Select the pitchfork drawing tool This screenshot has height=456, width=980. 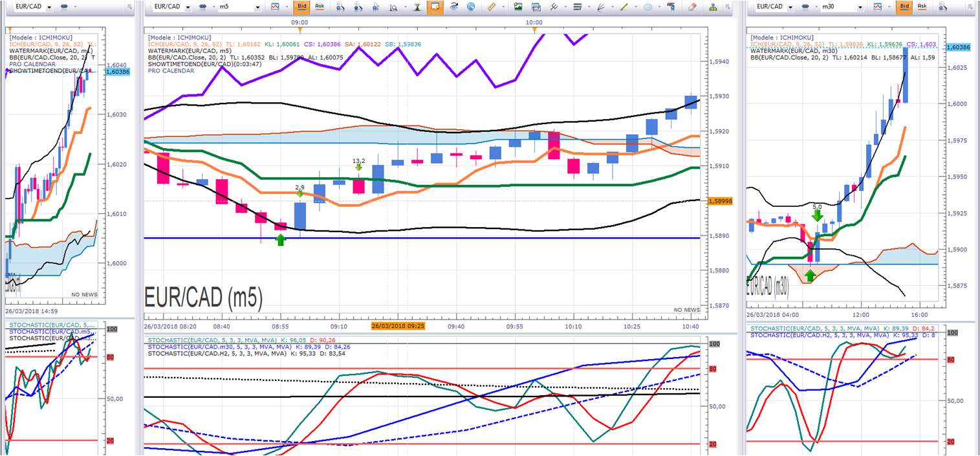point(554,6)
